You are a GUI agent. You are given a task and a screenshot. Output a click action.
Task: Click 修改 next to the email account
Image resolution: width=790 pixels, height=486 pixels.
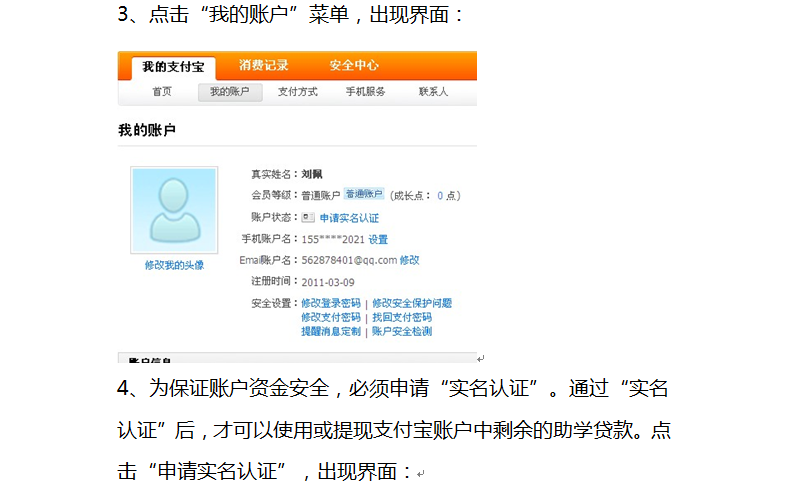(x=409, y=260)
